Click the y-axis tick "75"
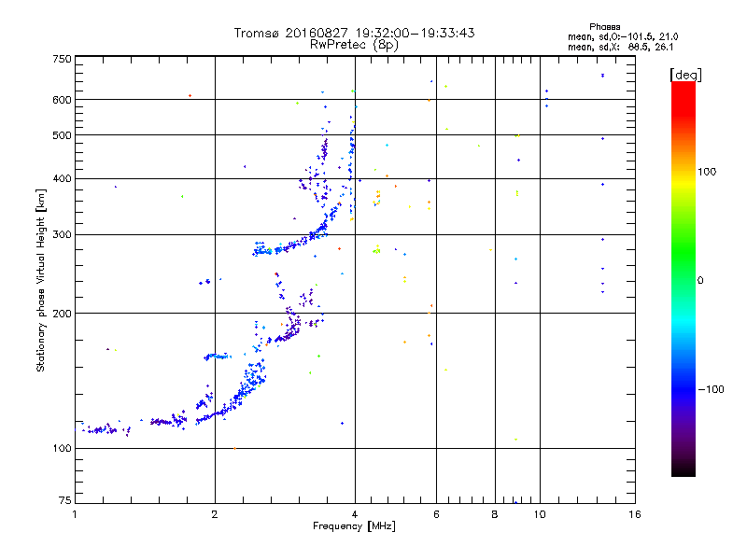Viewport: 747px width, 560px height. (65, 500)
